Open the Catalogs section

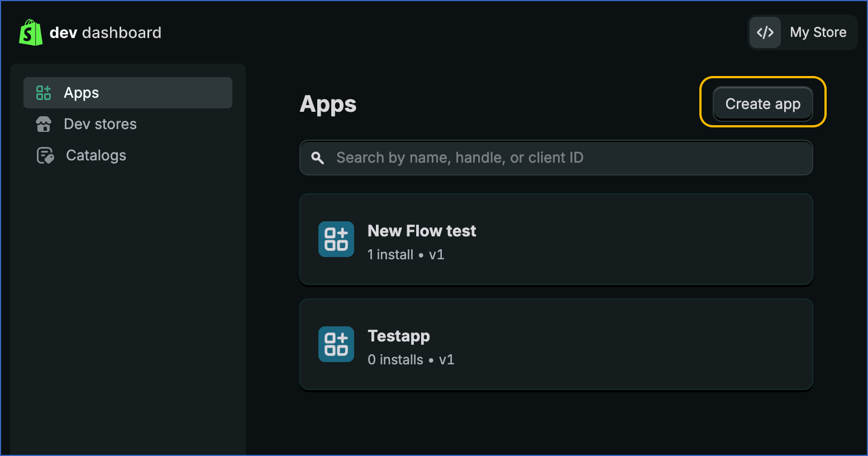(96, 155)
